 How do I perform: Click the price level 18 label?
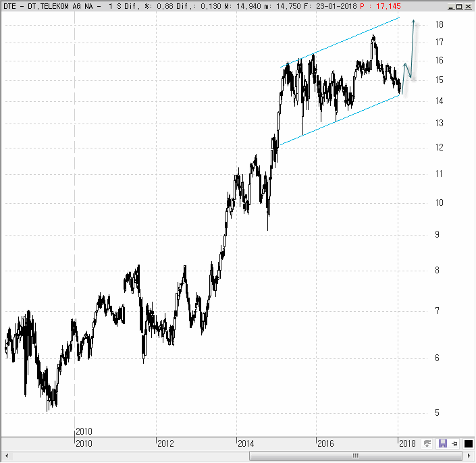coord(440,24)
